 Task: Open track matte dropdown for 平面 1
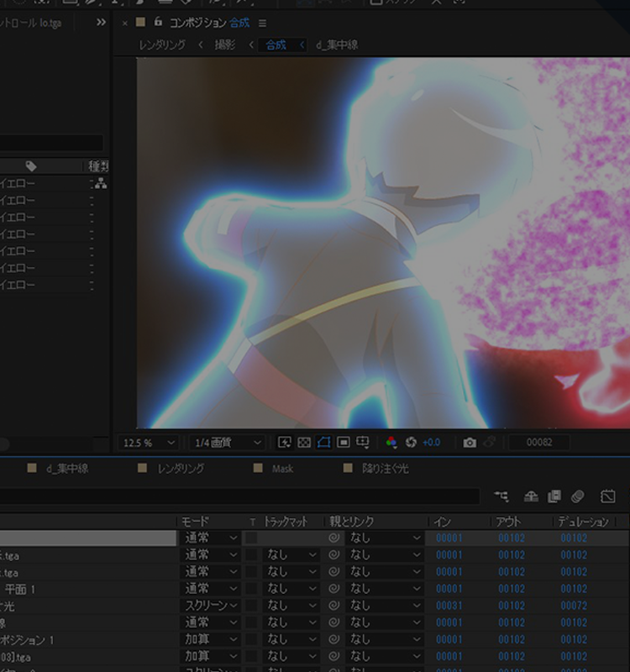(x=291, y=589)
